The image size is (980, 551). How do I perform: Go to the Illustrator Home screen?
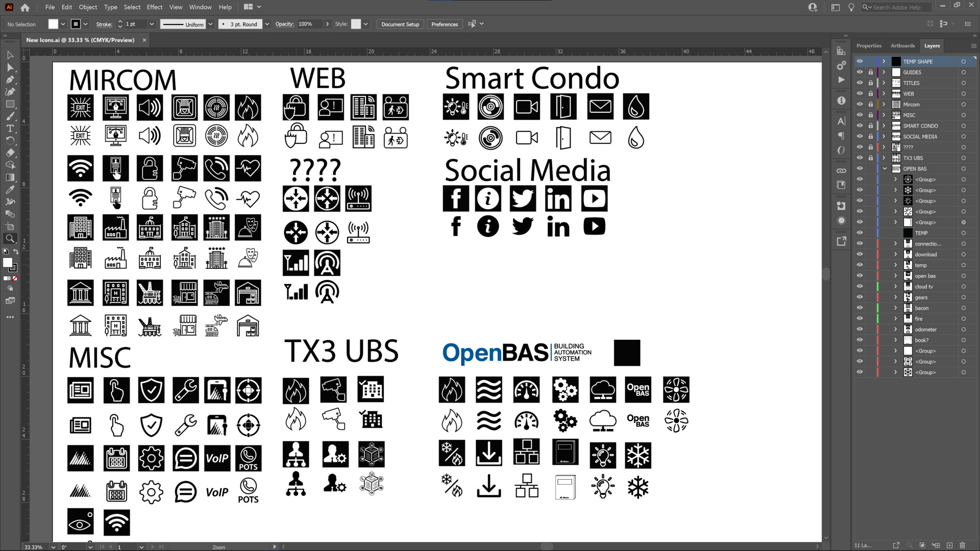coord(25,7)
